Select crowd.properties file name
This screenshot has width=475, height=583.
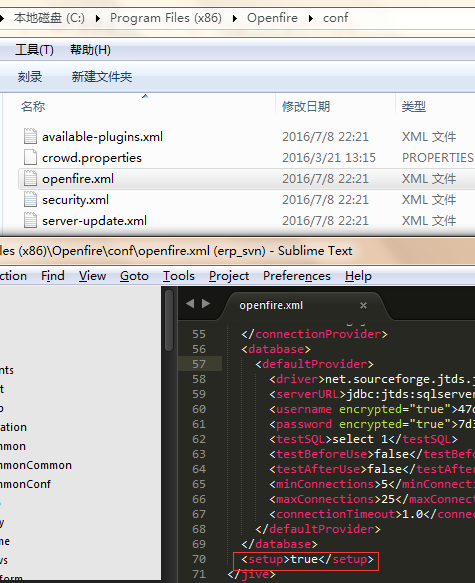[x=92, y=158]
